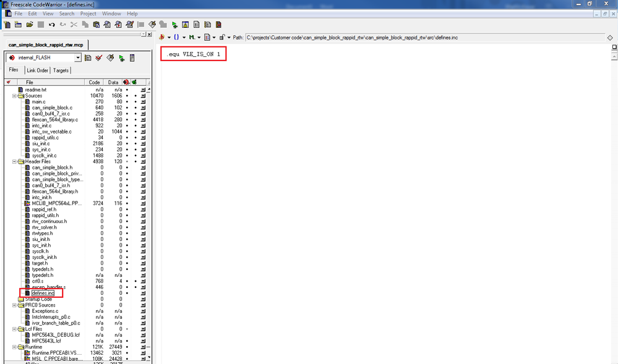Click the Header Files folder icon
Screen dimensions: 618x364
coord(21,161)
